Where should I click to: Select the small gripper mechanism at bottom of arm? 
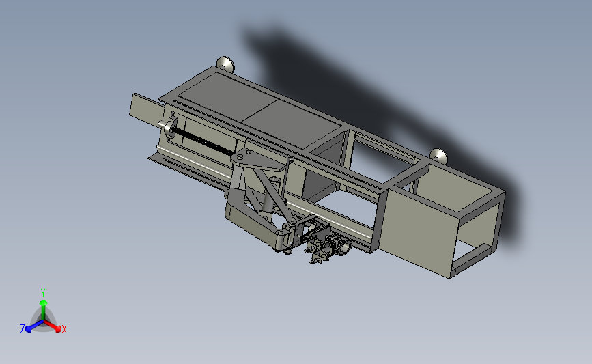coord(326,245)
